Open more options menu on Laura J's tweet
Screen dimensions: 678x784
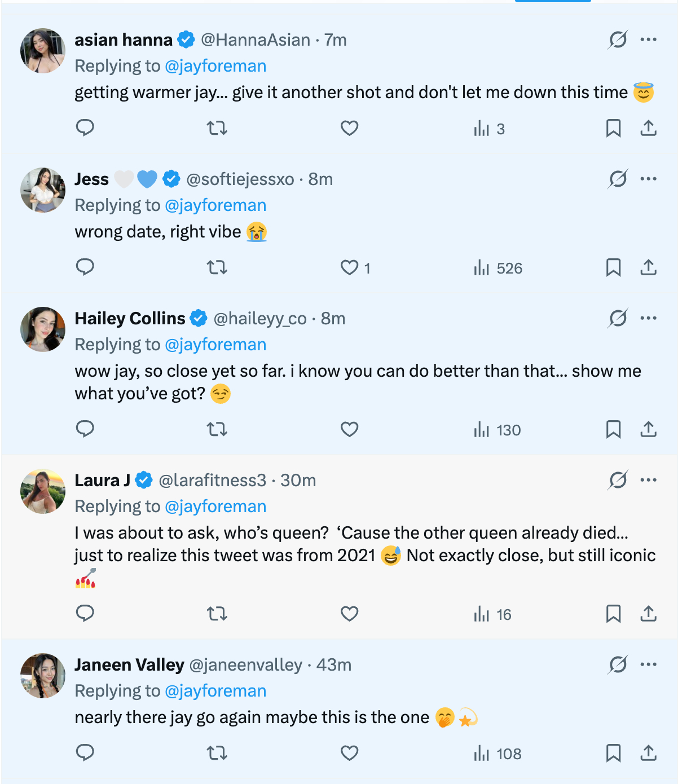(x=649, y=480)
